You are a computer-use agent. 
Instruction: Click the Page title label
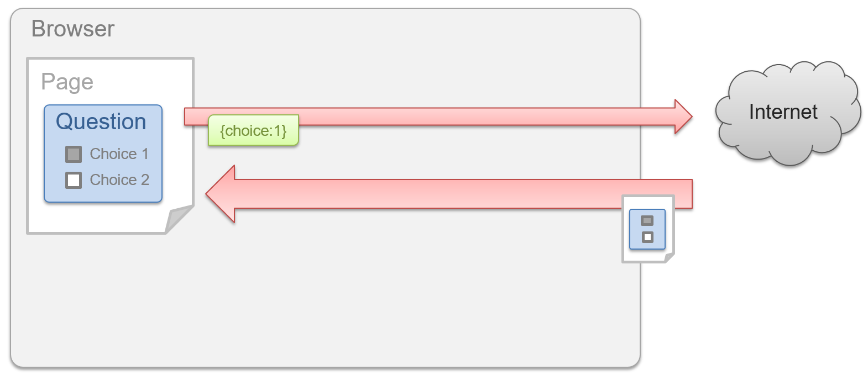67,82
